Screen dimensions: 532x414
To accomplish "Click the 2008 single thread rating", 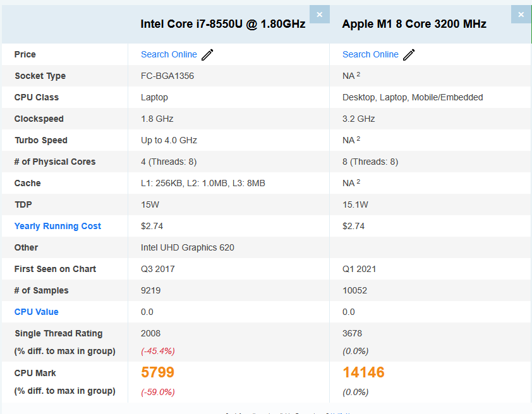I will coord(150,333).
